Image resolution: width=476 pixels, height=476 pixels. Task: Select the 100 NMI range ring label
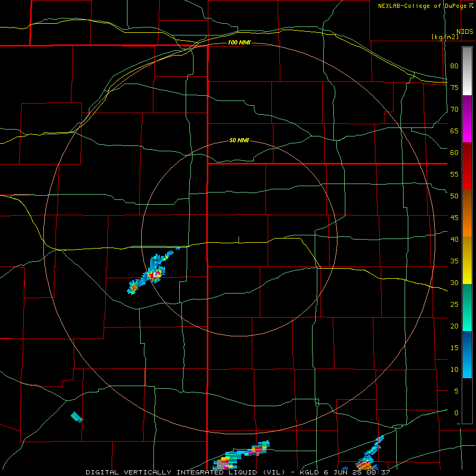[239, 42]
